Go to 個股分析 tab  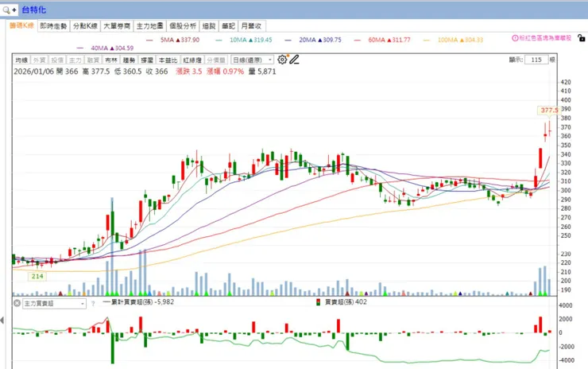pyautogui.click(x=183, y=26)
